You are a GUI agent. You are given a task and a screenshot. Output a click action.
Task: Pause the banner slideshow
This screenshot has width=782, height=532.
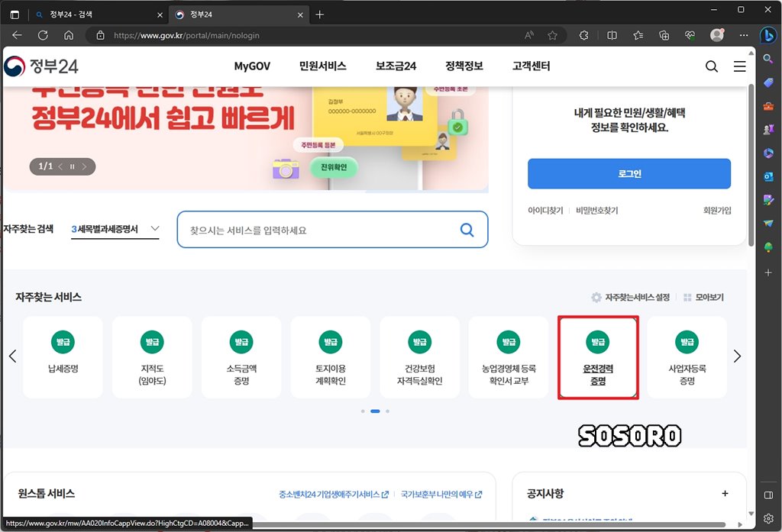coord(72,166)
